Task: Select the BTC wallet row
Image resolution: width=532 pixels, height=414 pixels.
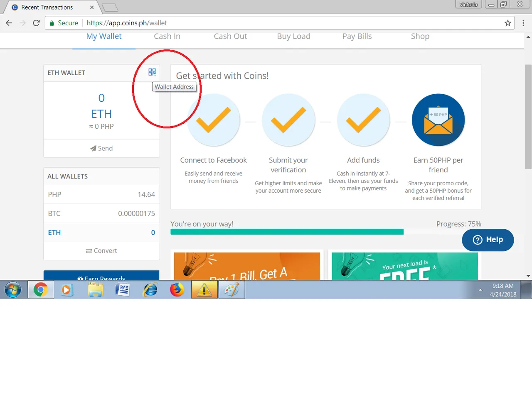Action: tap(101, 213)
